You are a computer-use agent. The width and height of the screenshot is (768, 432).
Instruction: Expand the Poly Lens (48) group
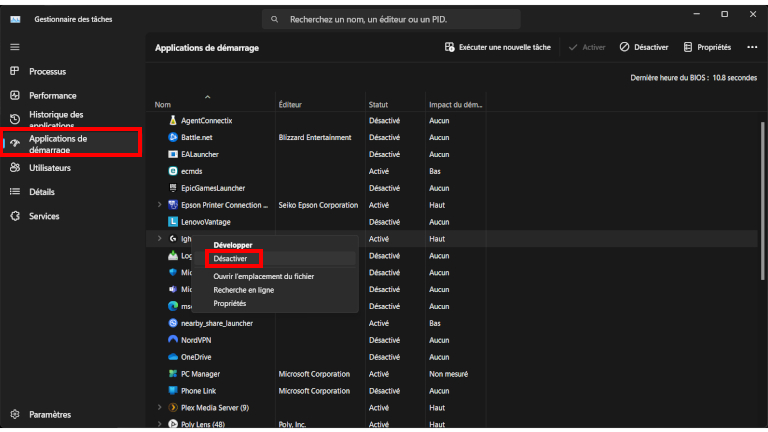(160, 425)
